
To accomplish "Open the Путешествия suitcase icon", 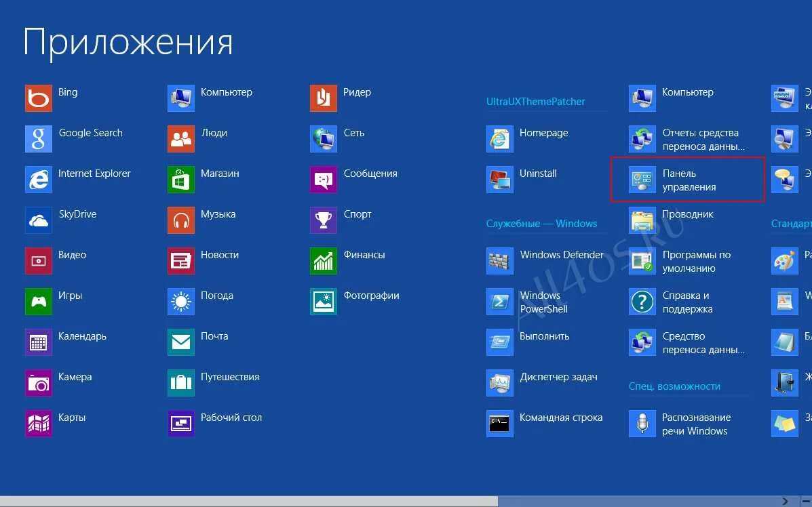I will (180, 383).
